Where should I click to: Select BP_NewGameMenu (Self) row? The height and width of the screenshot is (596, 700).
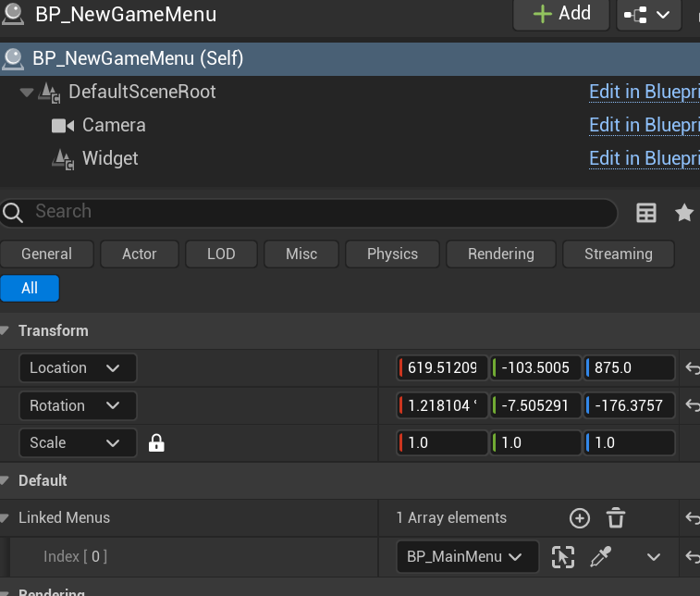point(350,59)
